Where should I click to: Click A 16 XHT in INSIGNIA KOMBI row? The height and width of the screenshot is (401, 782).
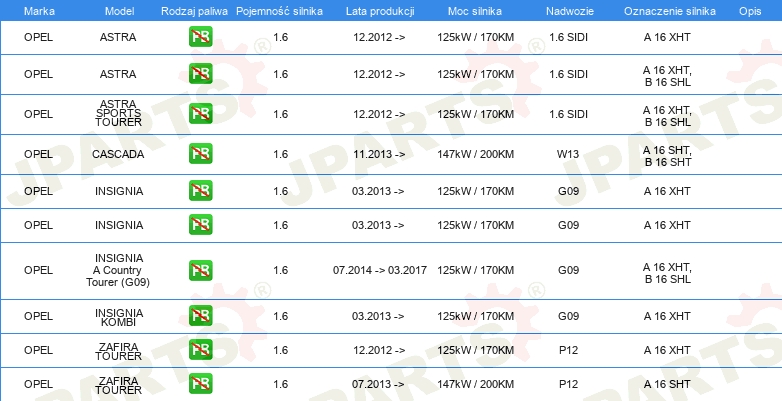pyautogui.click(x=667, y=316)
